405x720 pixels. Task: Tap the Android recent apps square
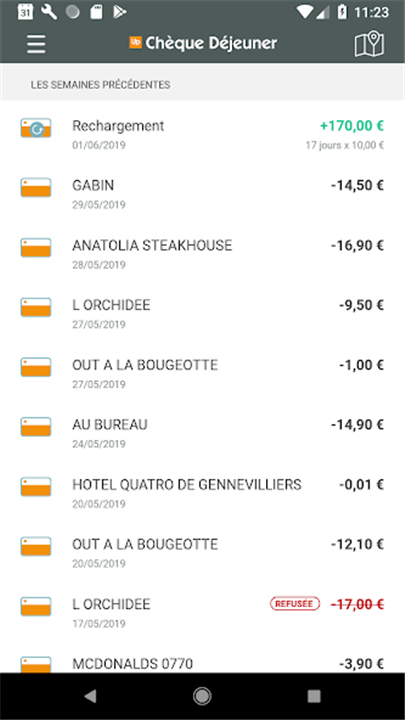[x=314, y=696]
